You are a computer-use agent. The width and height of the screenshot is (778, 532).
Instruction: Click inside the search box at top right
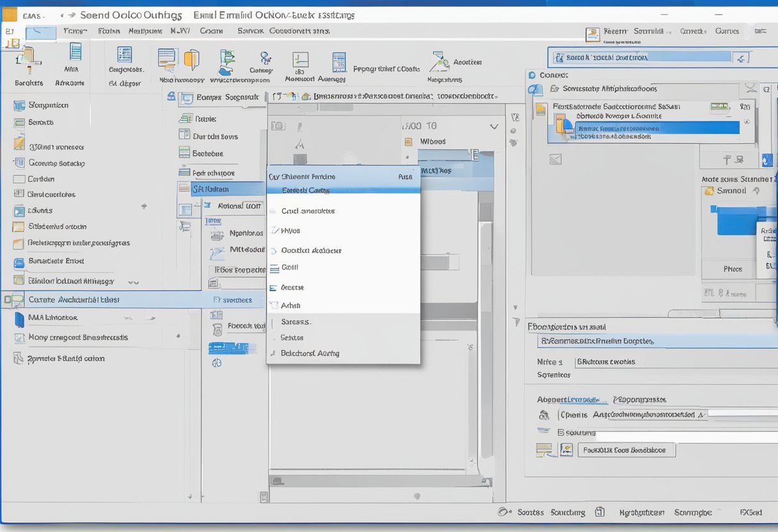pos(640,58)
